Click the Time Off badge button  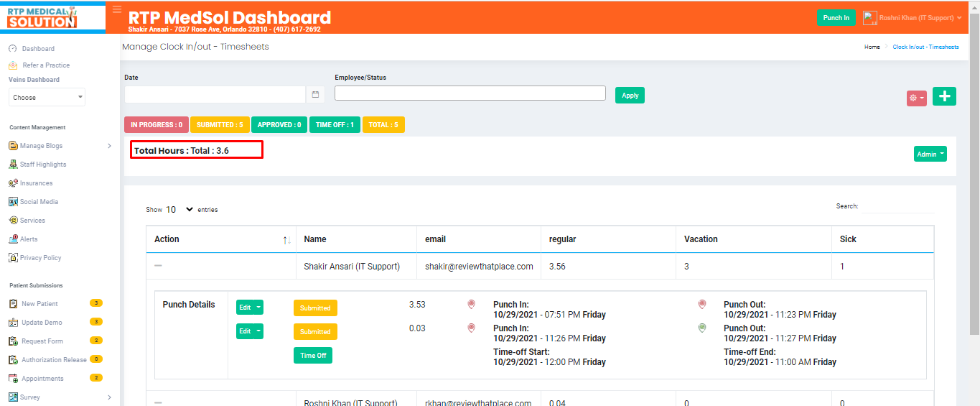click(313, 356)
